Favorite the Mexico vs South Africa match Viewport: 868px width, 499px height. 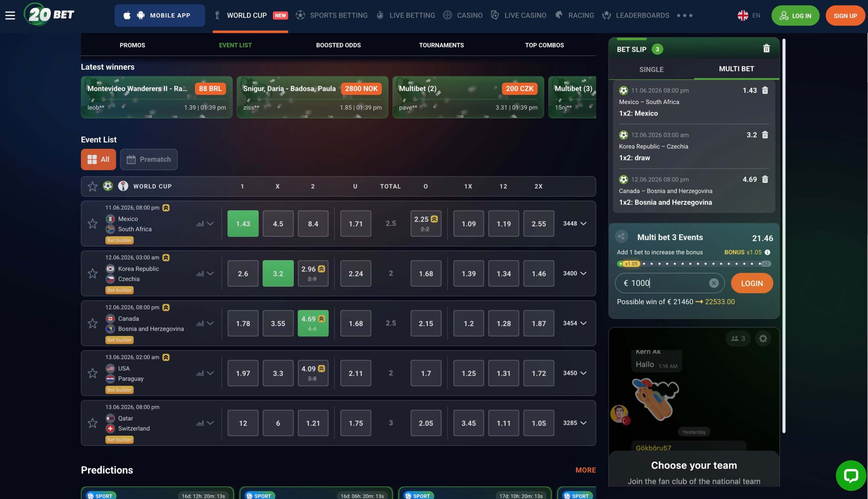click(x=93, y=224)
